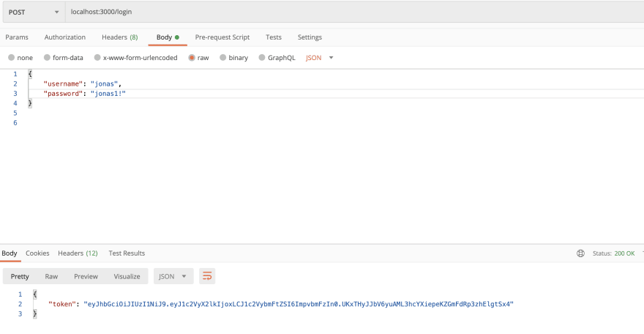Open the response JSON format dropdown
This screenshot has width=644, height=334.
click(173, 276)
